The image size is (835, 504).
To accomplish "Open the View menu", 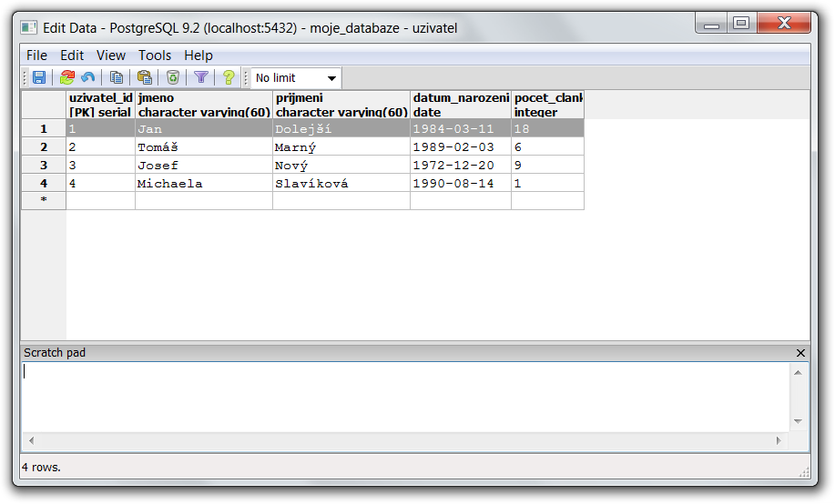I will click(111, 55).
